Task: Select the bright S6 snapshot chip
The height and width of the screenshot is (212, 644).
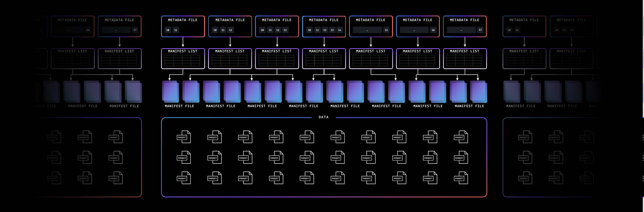Action: [x=433, y=30]
